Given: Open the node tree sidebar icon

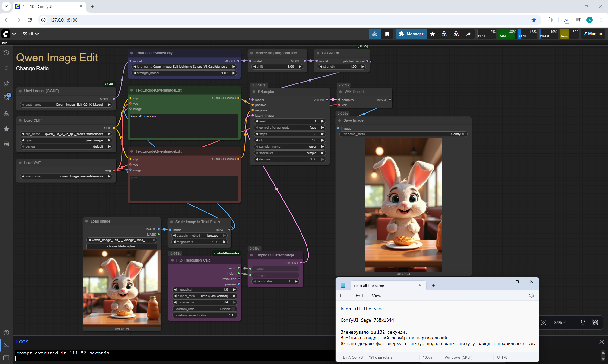Looking at the screenshot, I should click(x=6, y=114).
